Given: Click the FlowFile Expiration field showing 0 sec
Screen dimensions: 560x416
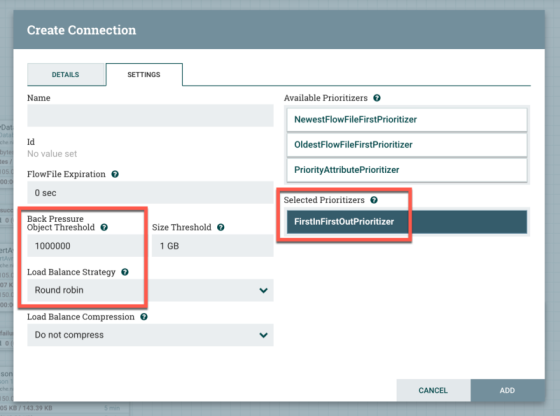Looking at the screenshot, I should click(x=150, y=192).
